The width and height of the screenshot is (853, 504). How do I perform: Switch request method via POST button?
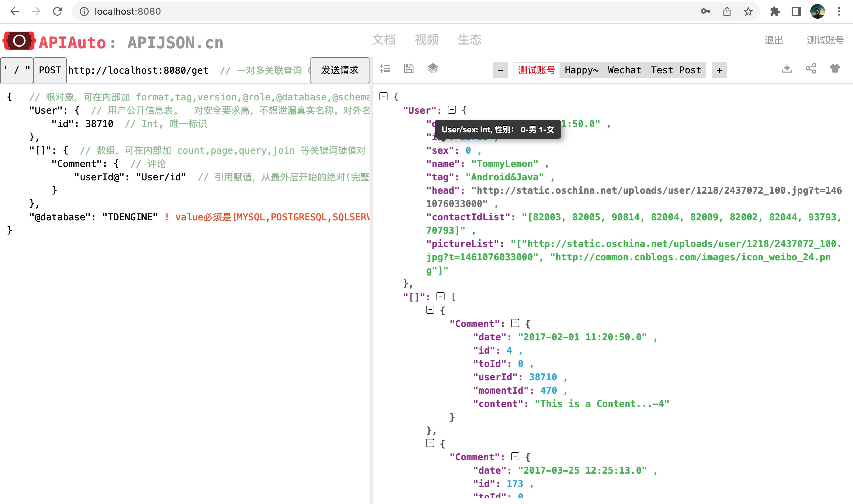(50, 70)
